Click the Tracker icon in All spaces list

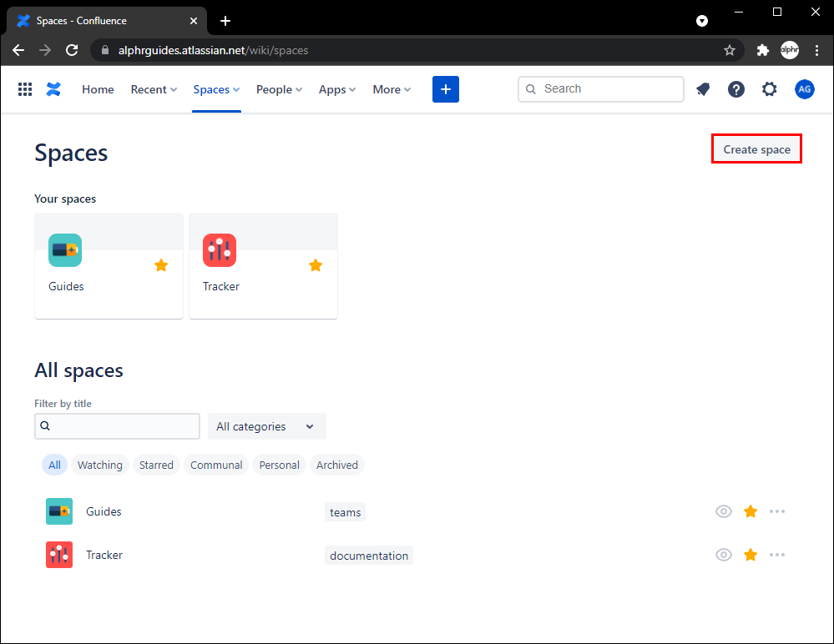coord(59,555)
